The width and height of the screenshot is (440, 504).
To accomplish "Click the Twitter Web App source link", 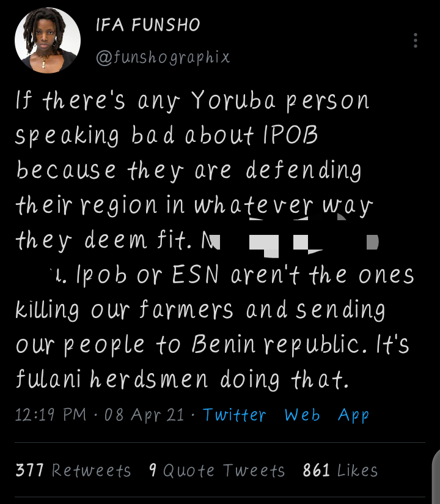I will tap(286, 415).
